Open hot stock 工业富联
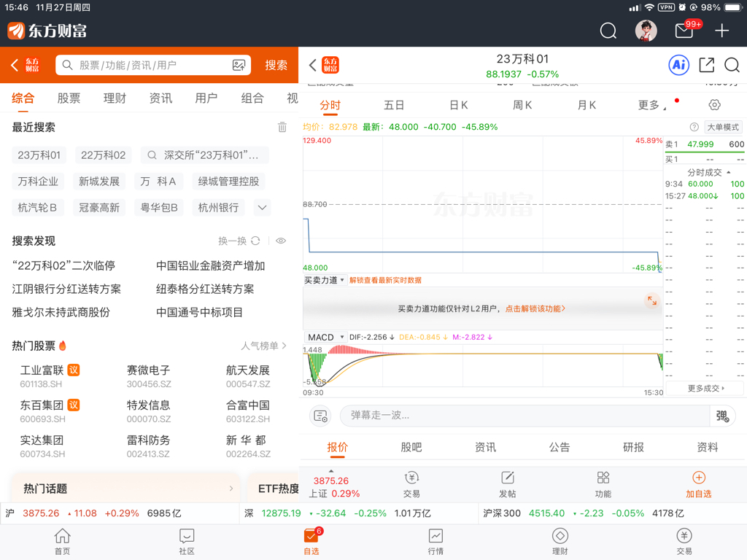Screen dimensions: 747x560 tap(49, 376)
